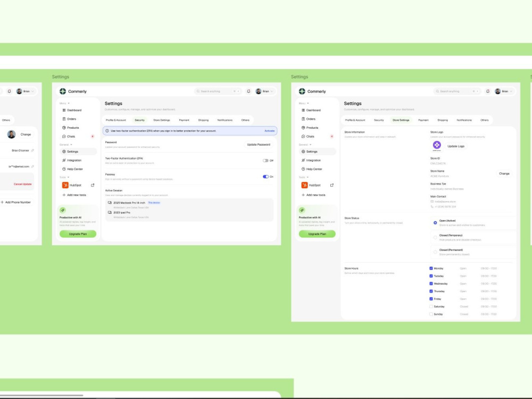Open HubSpot external link icon in the Security frame
The image size is (532, 399).
coord(93,185)
